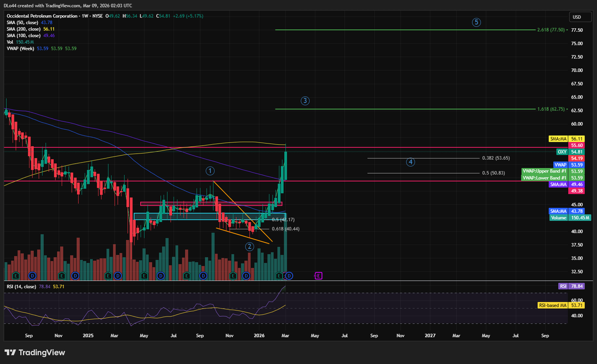Click the 2025 label on time axis
The width and height of the screenshot is (597, 364).
[x=88, y=336]
